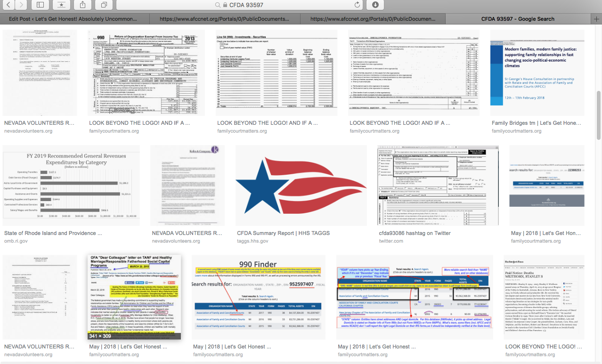
Task: Open the Share menu icon
Action: click(x=83, y=5)
